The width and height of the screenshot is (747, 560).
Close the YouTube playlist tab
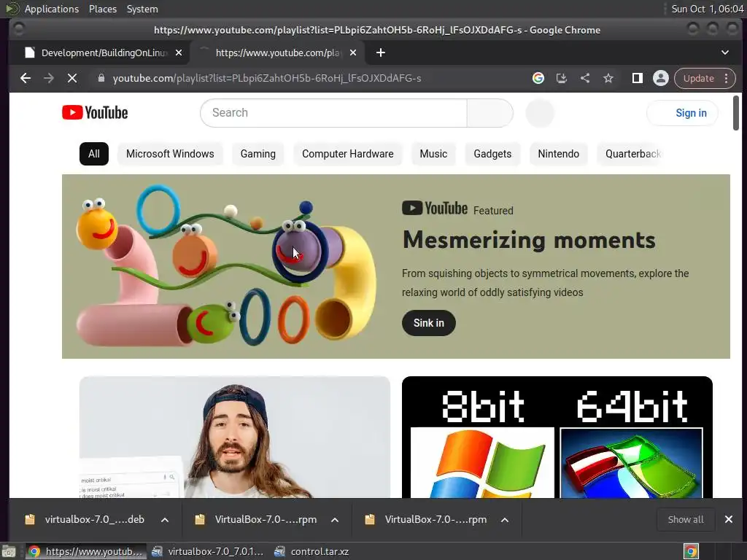353,52
